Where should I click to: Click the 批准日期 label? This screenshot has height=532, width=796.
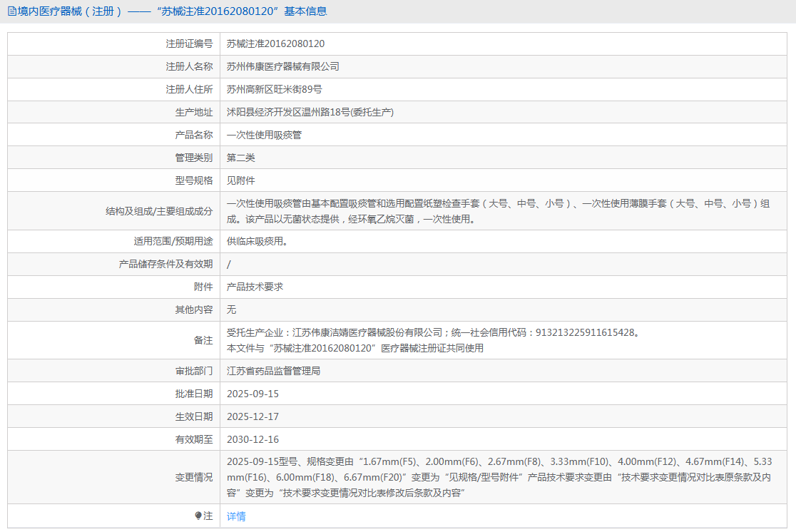[x=194, y=394]
